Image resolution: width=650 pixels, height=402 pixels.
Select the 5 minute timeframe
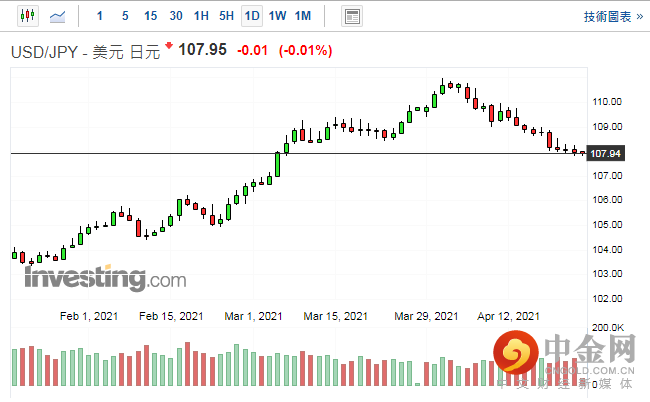[125, 16]
